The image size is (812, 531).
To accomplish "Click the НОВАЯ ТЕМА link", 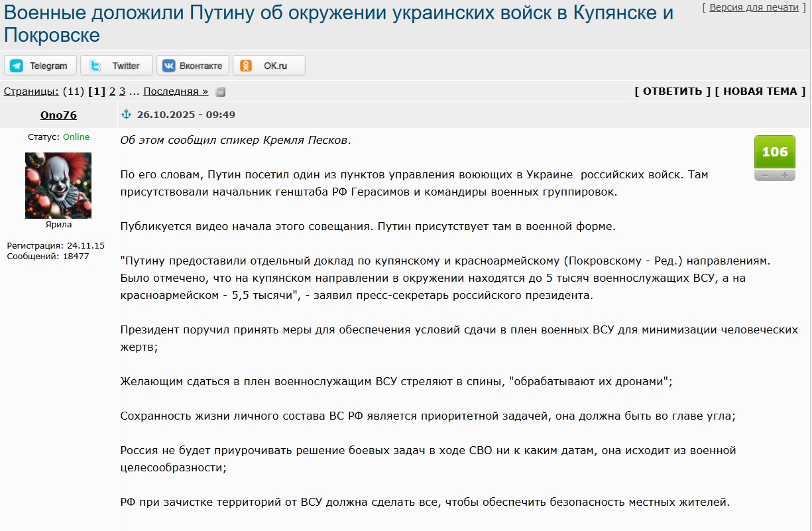I will tap(760, 91).
